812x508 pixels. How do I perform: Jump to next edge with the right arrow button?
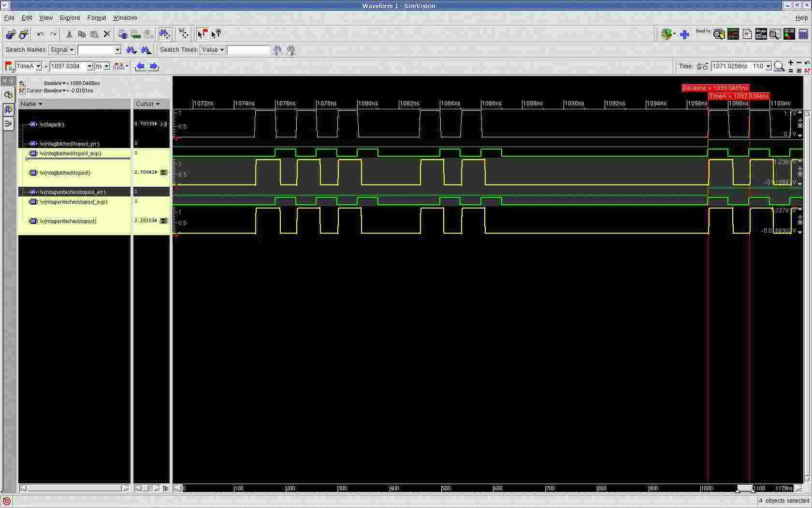tap(154, 66)
